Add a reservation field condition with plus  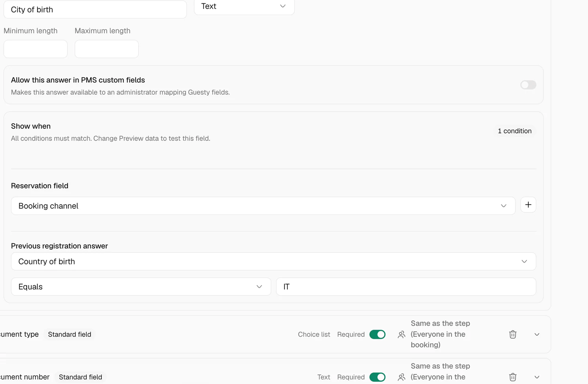pyautogui.click(x=528, y=205)
